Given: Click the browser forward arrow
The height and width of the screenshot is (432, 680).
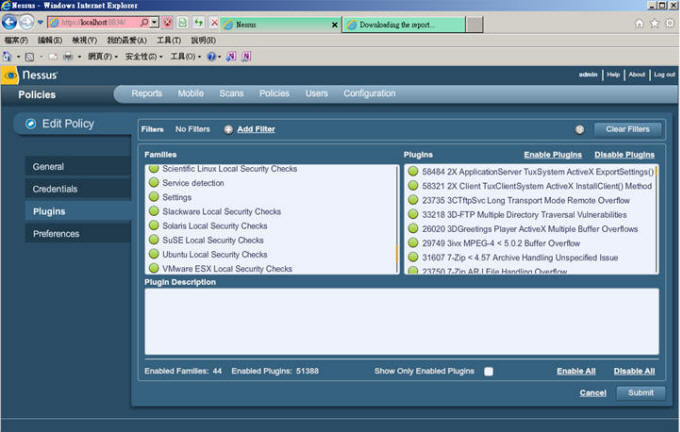Looking at the screenshot, I should coord(27,22).
